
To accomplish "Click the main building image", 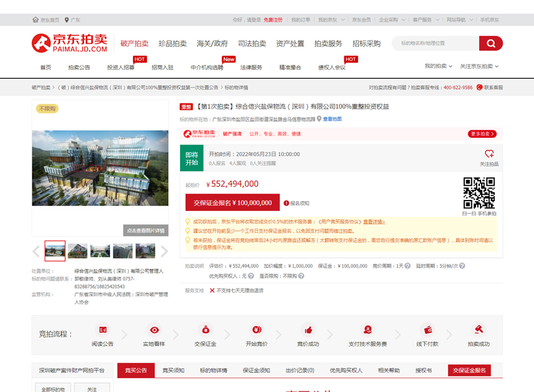I will pos(100,168).
